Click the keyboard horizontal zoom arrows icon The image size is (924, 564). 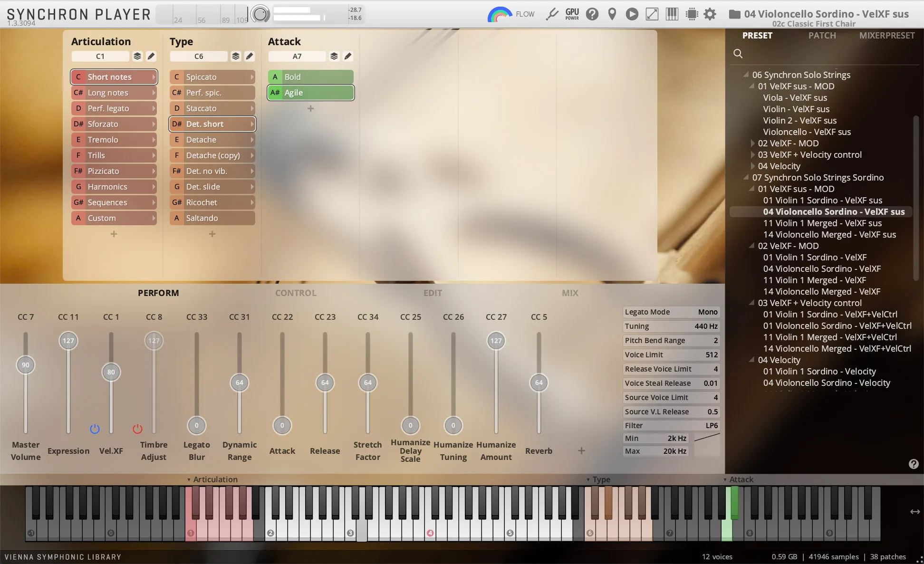pyautogui.click(x=914, y=512)
